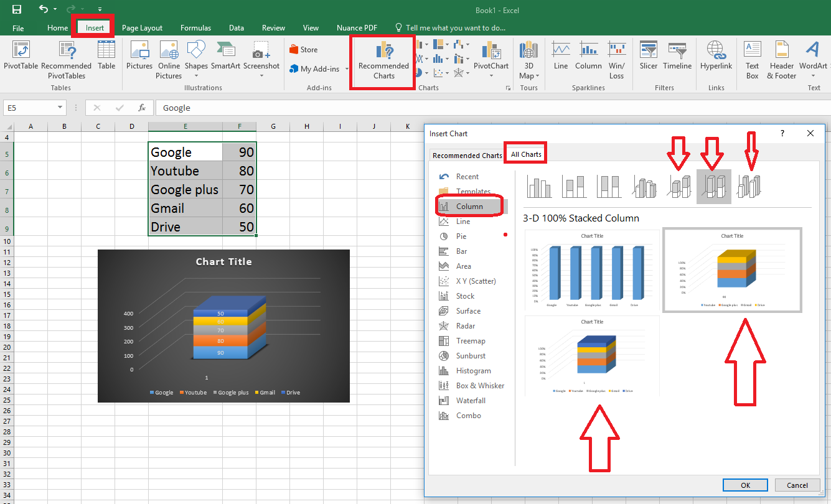
Task: Insert a Column sparkline
Action: pos(588,56)
